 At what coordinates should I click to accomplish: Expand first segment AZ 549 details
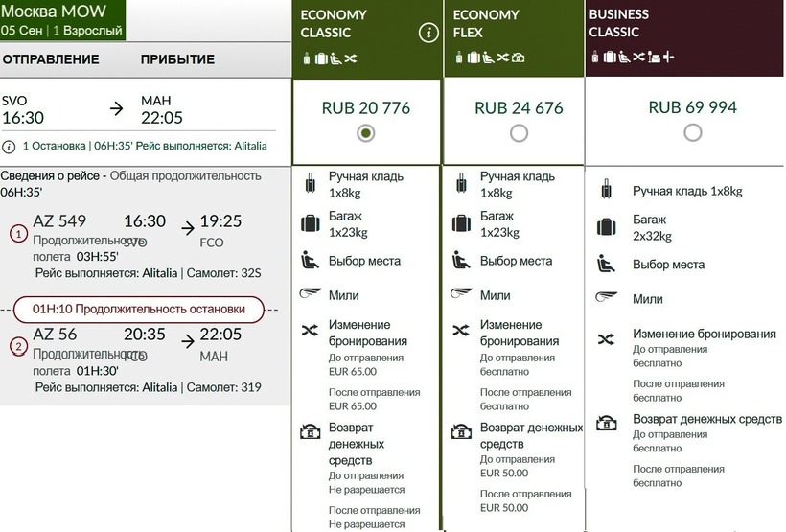coord(18,233)
